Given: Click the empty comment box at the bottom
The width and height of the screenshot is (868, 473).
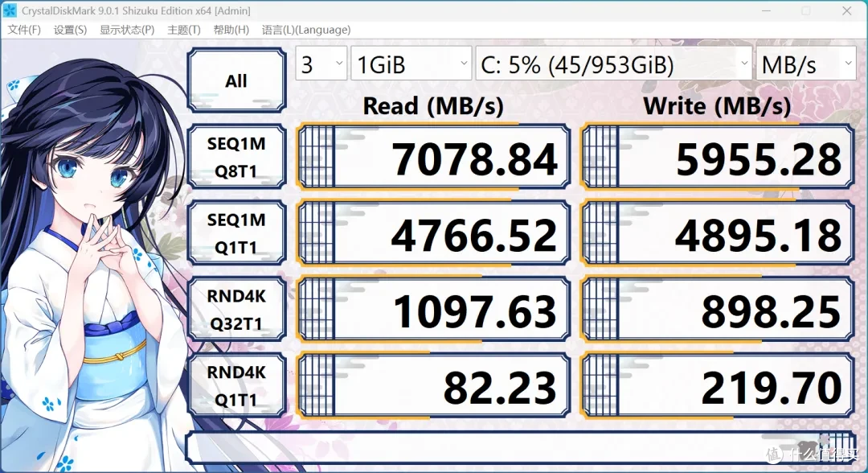Looking at the screenshot, I should (521, 447).
